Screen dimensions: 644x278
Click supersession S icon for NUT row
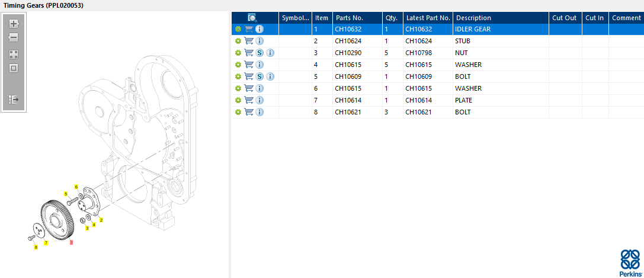(x=259, y=53)
